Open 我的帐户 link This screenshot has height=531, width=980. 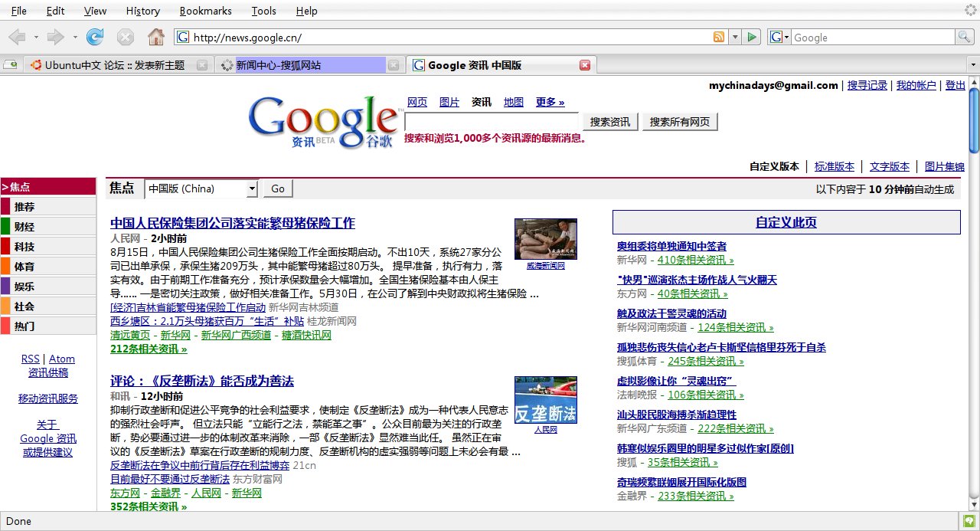click(x=916, y=85)
